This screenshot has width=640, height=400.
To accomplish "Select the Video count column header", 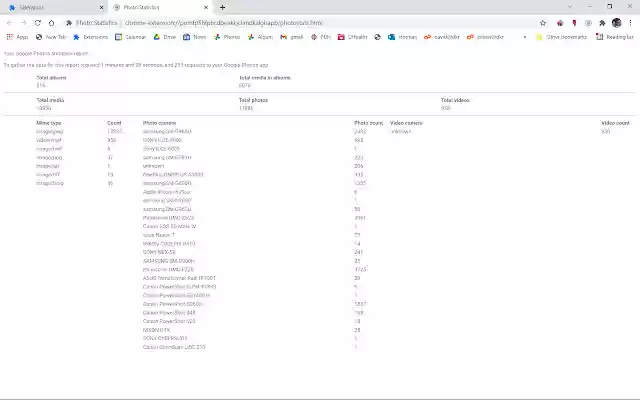I will click(x=616, y=123).
